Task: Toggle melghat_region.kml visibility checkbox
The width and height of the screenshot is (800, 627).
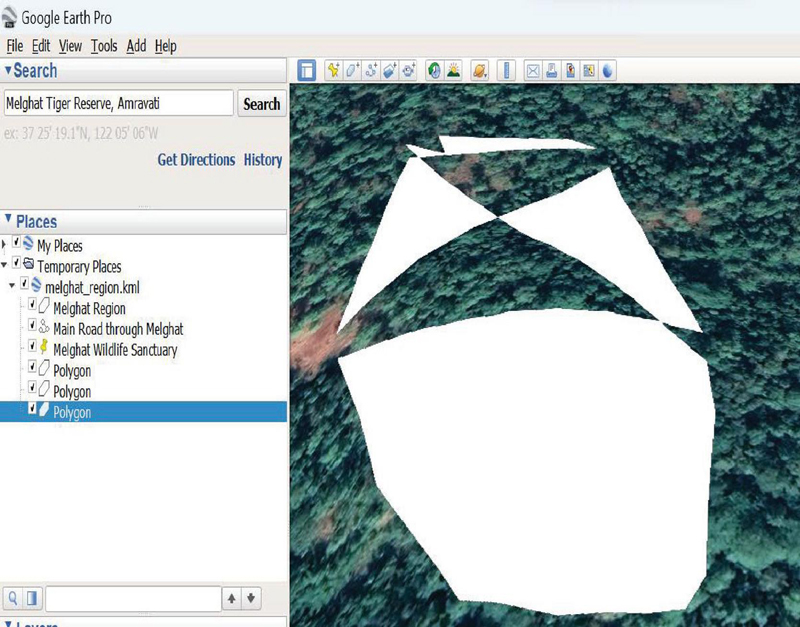Action: 24,284
